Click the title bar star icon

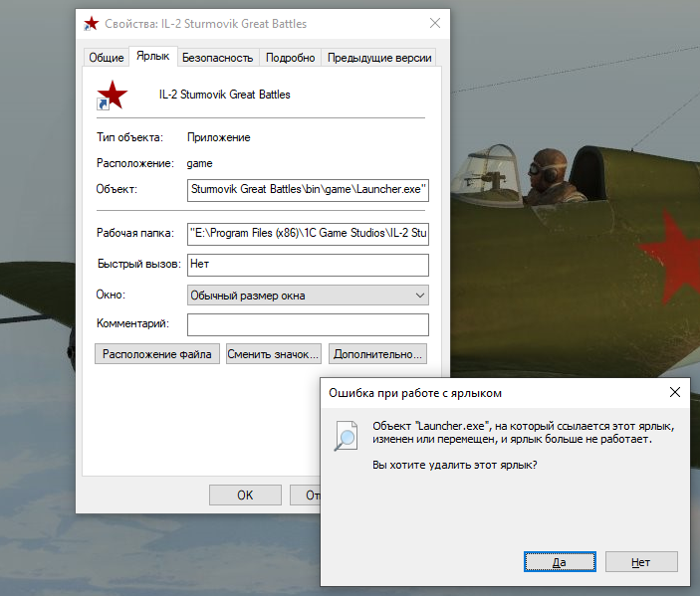[x=91, y=24]
